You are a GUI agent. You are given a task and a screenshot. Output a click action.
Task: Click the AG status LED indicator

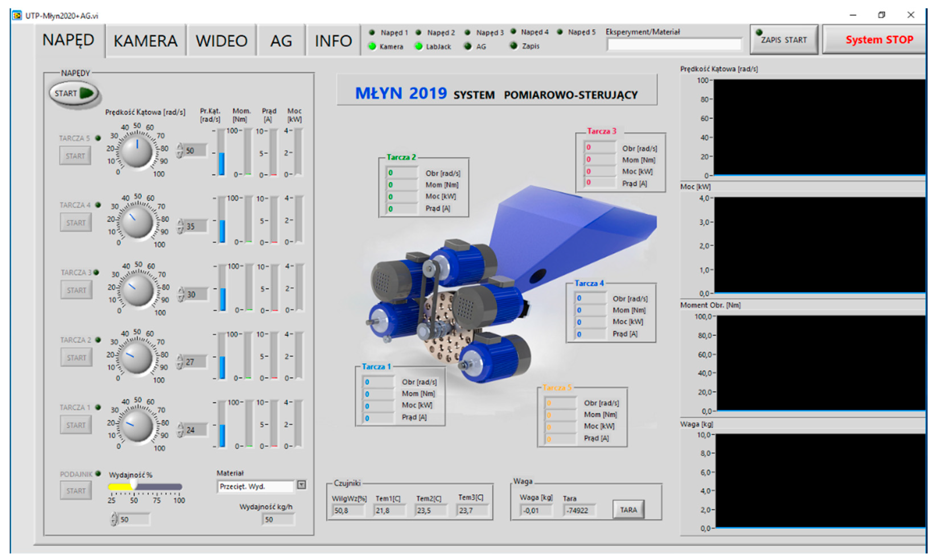coord(468,46)
